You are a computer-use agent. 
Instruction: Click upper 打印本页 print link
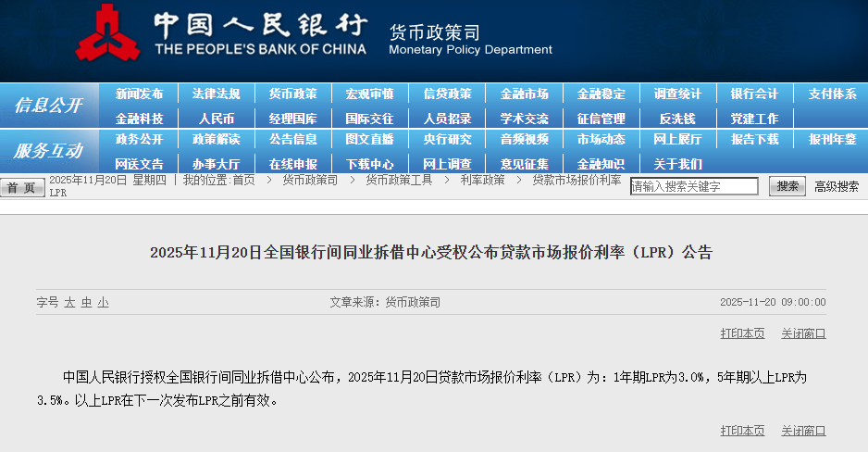coord(742,333)
